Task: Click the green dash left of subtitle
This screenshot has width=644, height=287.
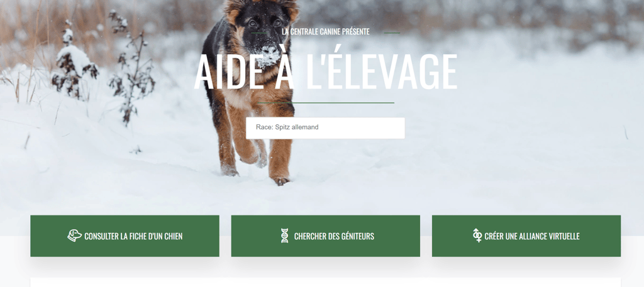Action: 258,33
